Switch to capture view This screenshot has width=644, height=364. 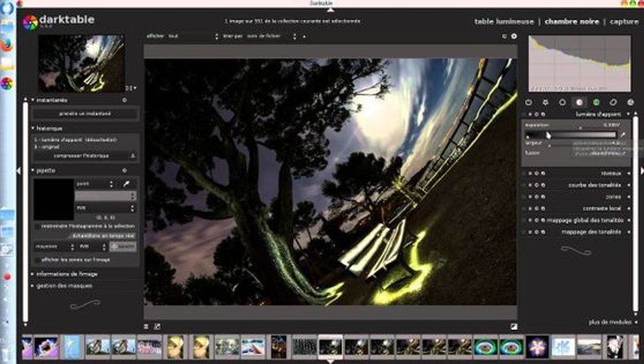coord(624,21)
